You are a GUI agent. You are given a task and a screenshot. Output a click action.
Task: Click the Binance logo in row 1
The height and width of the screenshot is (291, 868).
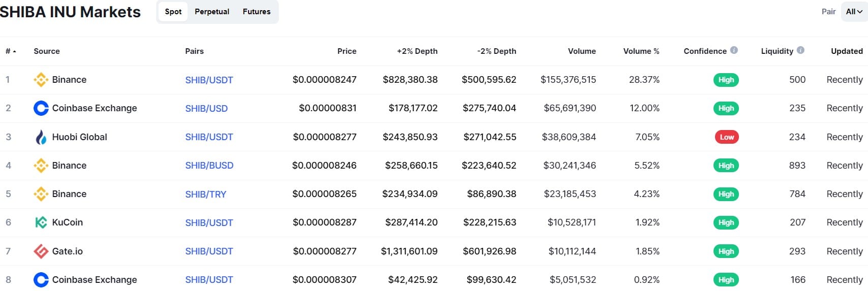(41, 80)
